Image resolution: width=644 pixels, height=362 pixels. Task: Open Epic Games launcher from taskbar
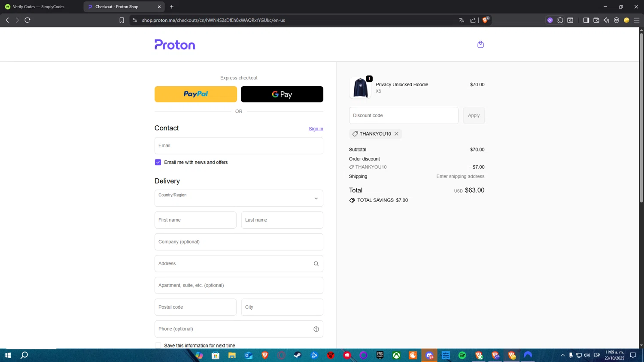tap(380, 355)
